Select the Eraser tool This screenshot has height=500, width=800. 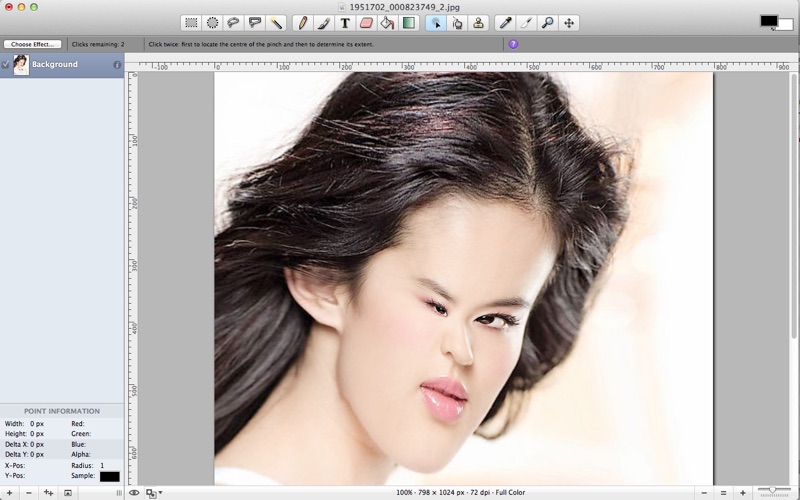tap(366, 22)
